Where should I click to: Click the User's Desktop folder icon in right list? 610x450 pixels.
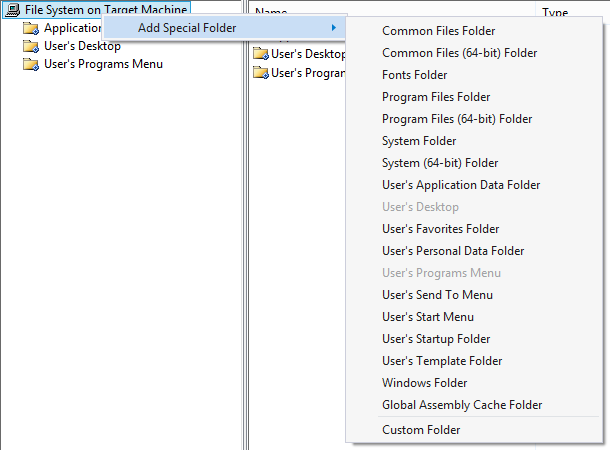tap(261, 54)
